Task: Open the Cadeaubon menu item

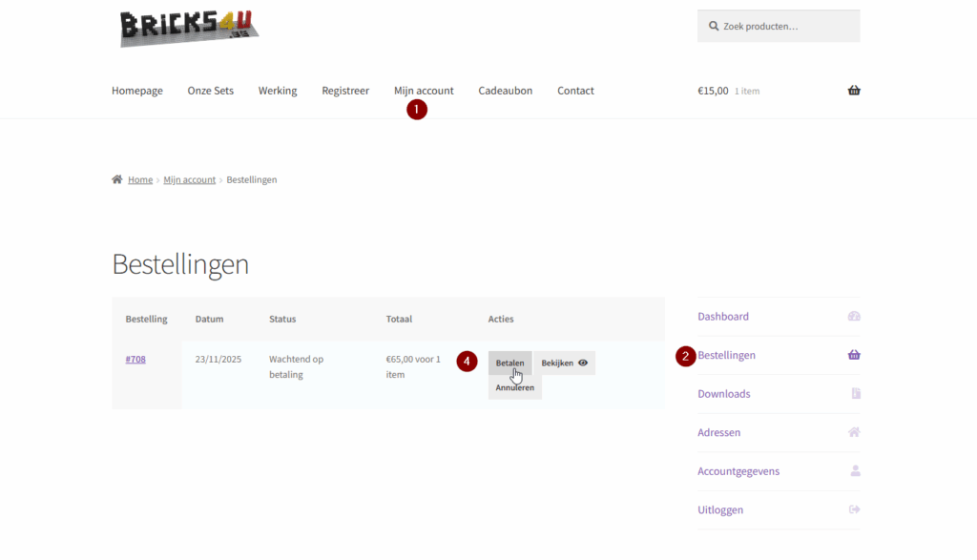Action: coord(505,91)
